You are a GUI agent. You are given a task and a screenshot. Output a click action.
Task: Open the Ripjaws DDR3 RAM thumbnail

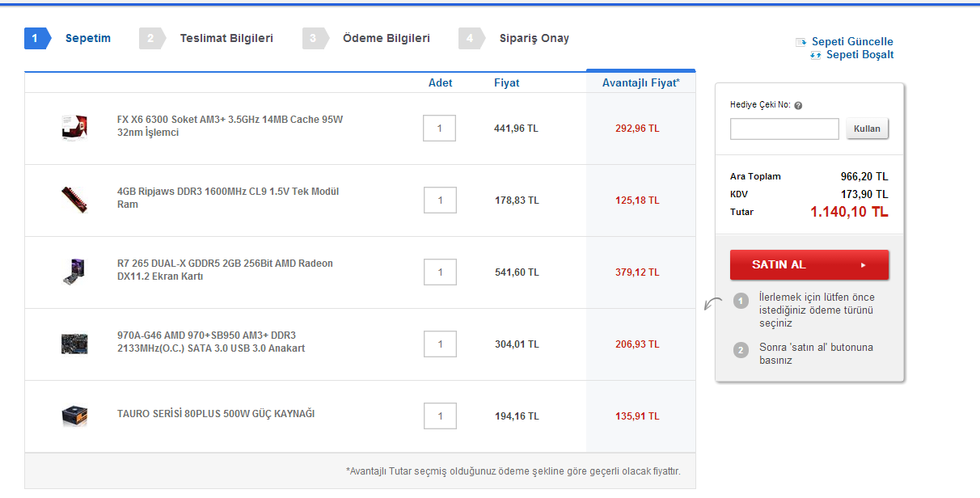74,200
